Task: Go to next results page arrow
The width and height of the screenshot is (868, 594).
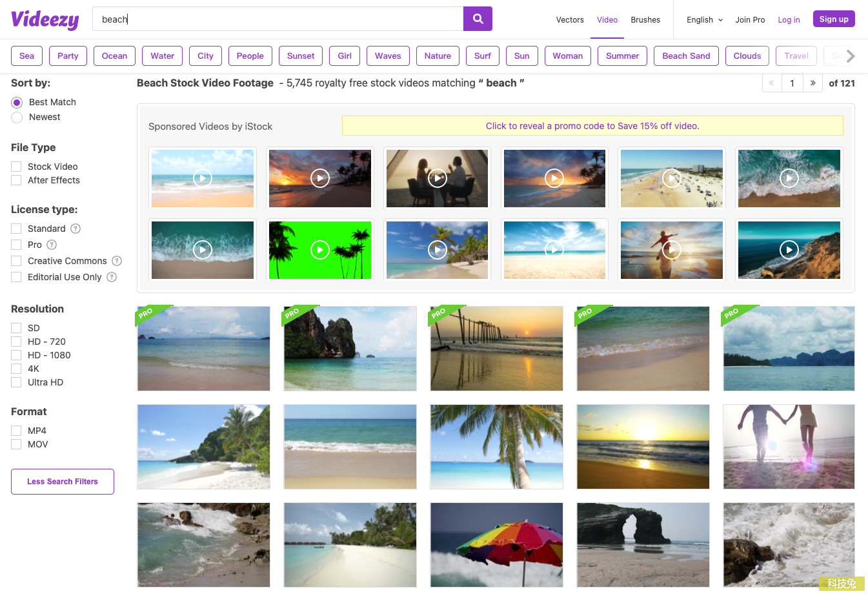Action: [812, 83]
